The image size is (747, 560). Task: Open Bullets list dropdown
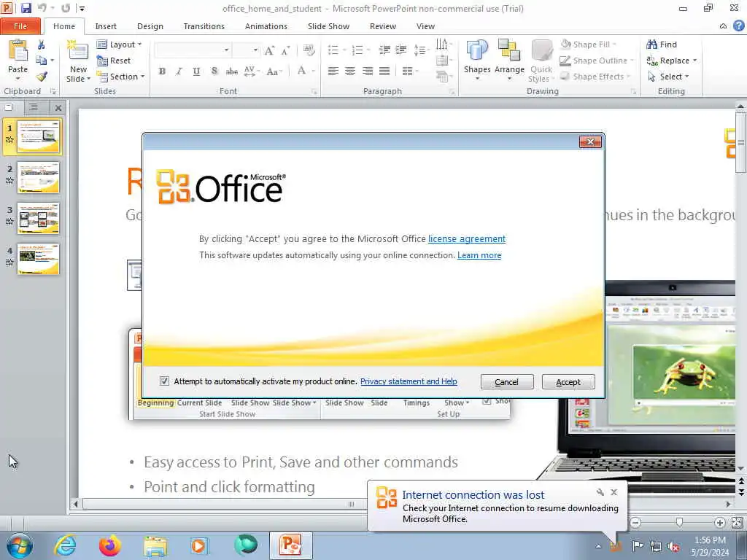tap(344, 50)
